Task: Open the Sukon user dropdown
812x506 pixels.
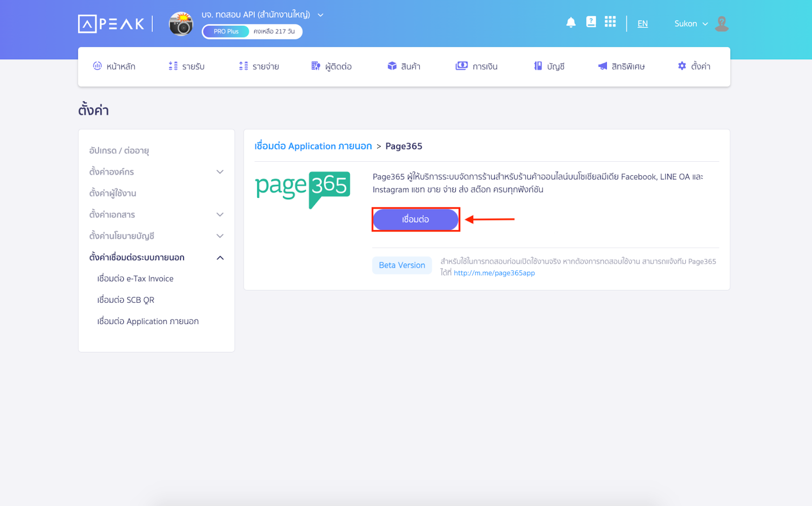Action: pyautogui.click(x=691, y=24)
